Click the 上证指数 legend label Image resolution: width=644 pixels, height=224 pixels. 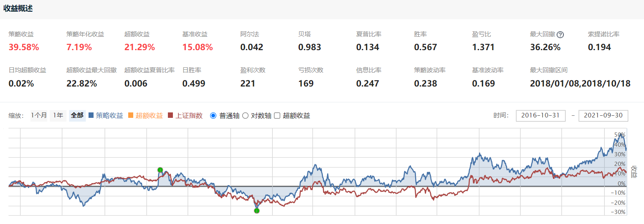[x=189, y=116]
